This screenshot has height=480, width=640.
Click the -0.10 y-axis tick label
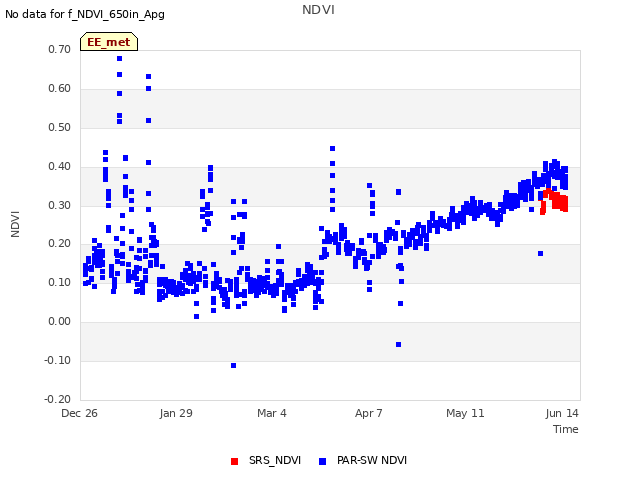[x=57, y=360]
